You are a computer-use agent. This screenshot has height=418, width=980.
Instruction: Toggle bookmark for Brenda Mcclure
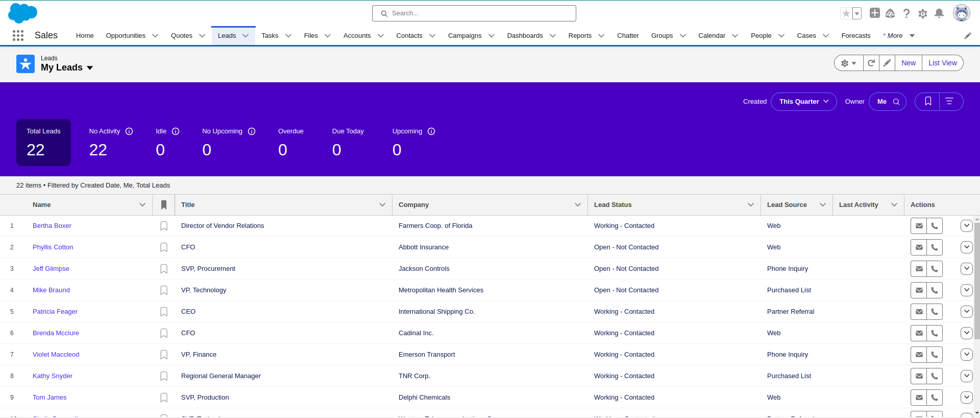[x=164, y=333]
